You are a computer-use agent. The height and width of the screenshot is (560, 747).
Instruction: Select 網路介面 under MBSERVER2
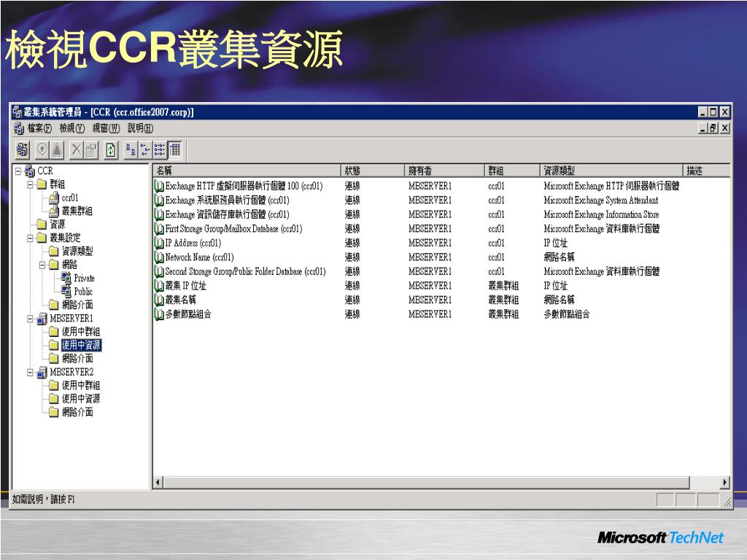coord(77,412)
